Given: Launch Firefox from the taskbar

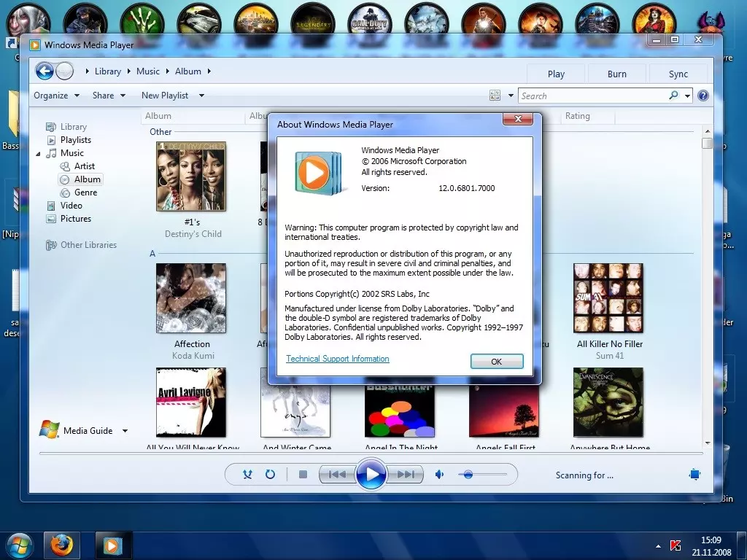Looking at the screenshot, I should (x=62, y=545).
